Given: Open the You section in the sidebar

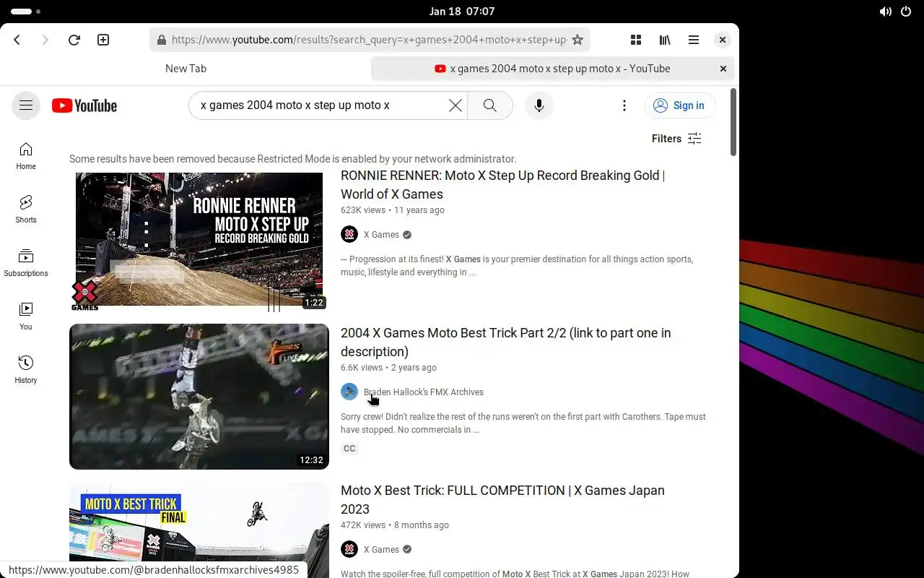Looking at the screenshot, I should point(26,316).
